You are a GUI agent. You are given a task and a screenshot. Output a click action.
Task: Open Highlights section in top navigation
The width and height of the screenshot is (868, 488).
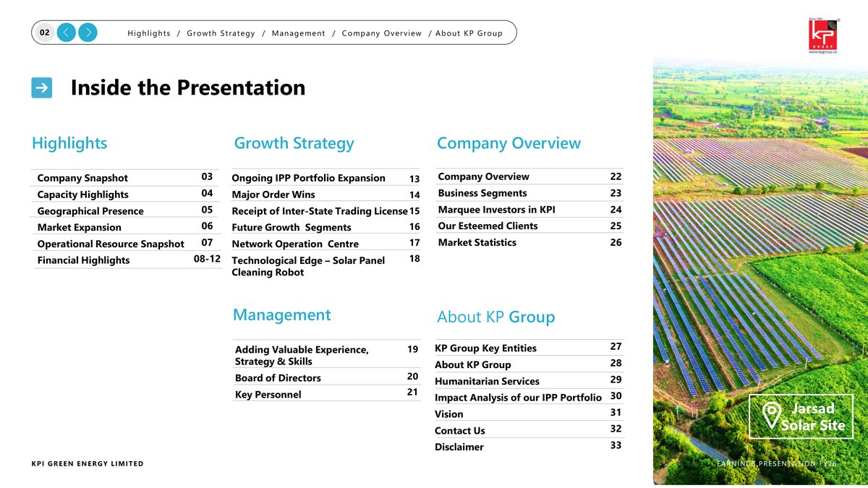pos(149,33)
